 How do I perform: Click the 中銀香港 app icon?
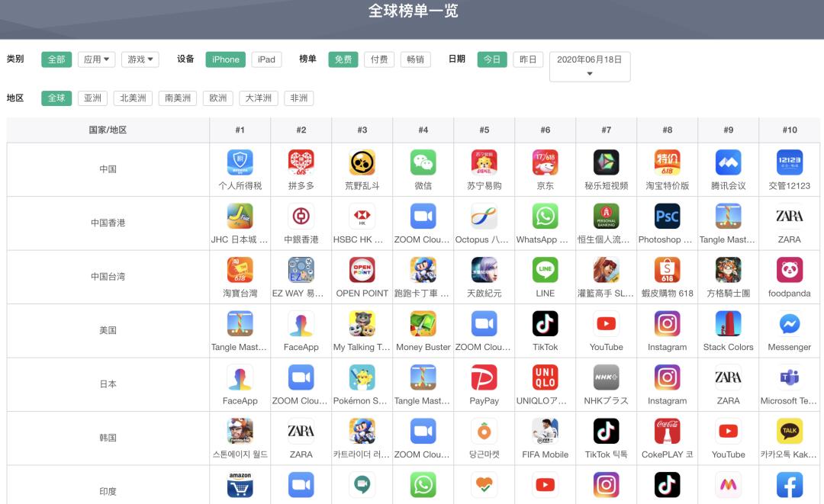pos(301,216)
